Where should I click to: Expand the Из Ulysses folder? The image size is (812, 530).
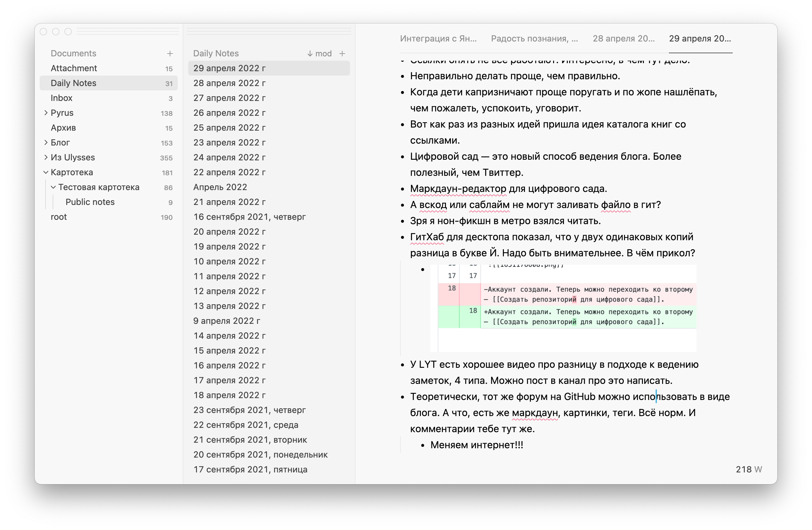46,157
